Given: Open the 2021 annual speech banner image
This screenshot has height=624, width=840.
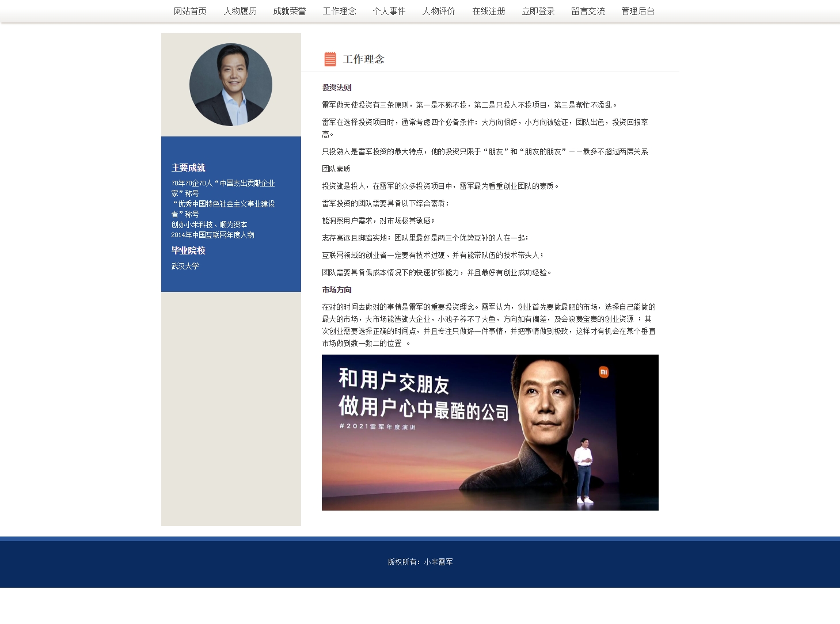Looking at the screenshot, I should tap(490, 432).
